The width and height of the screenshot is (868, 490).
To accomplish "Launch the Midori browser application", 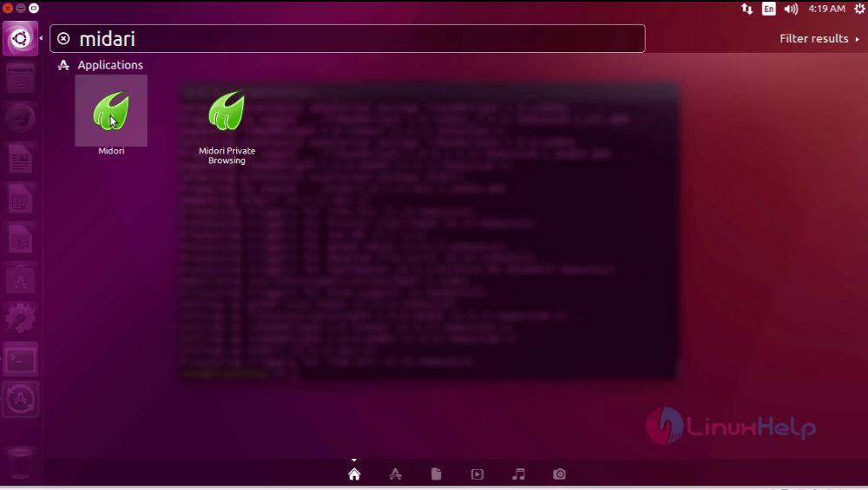I will (x=111, y=112).
